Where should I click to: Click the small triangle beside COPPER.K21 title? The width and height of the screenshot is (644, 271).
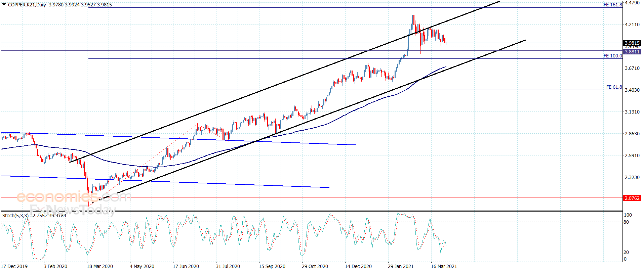[x=4, y=4]
